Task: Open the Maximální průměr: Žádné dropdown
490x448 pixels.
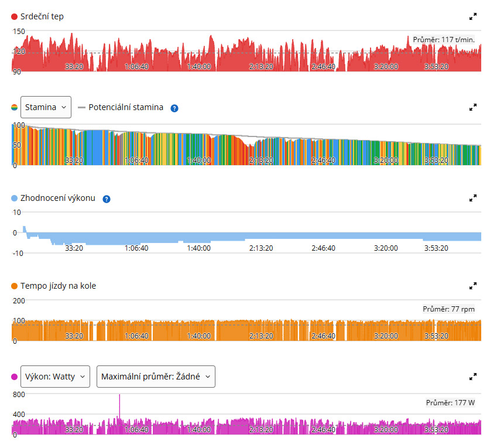Action: (x=156, y=377)
